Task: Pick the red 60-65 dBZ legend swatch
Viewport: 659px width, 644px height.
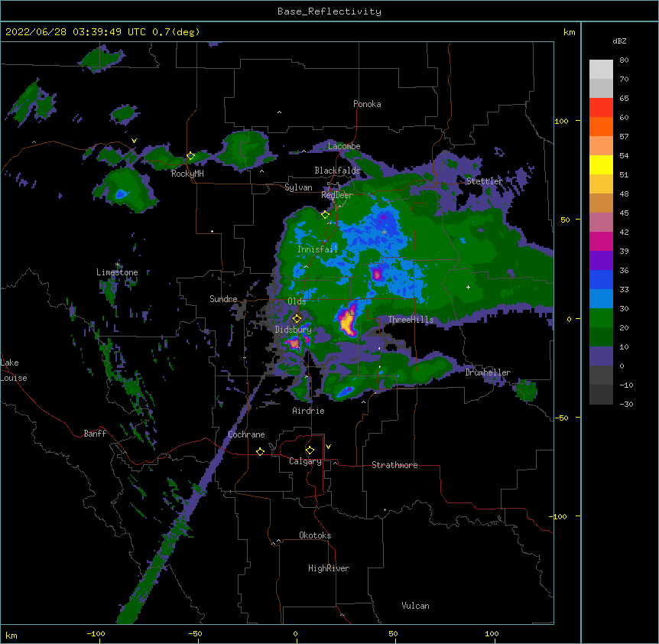Action: coord(601,107)
